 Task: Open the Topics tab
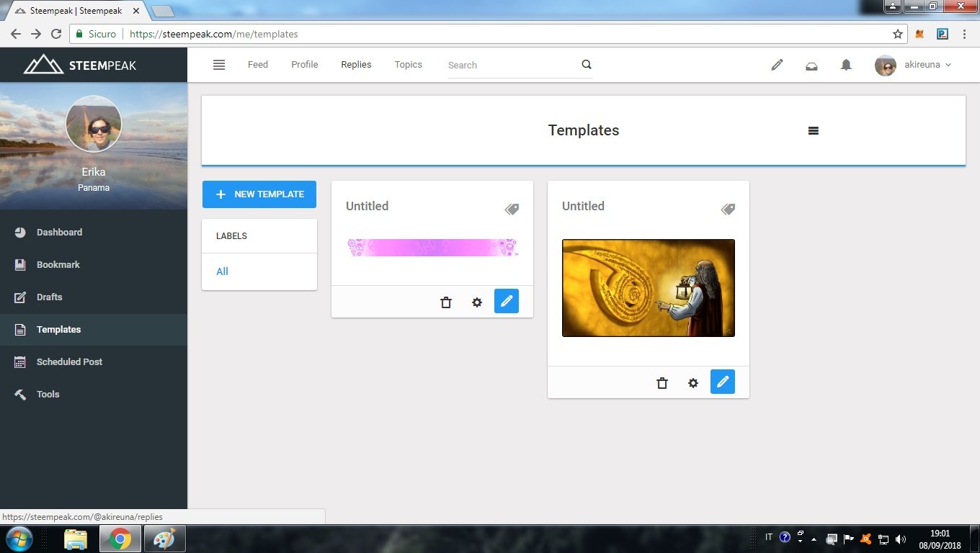coord(409,65)
